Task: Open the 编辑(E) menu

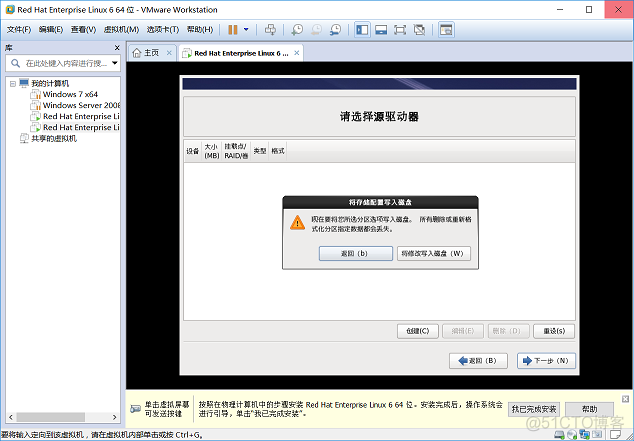Action: (x=51, y=30)
